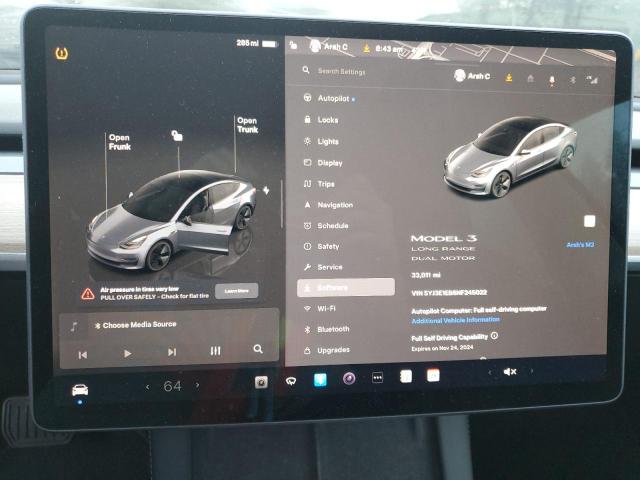Tap the cellular signal icon
The width and height of the screenshot is (640, 480).
tap(592, 80)
